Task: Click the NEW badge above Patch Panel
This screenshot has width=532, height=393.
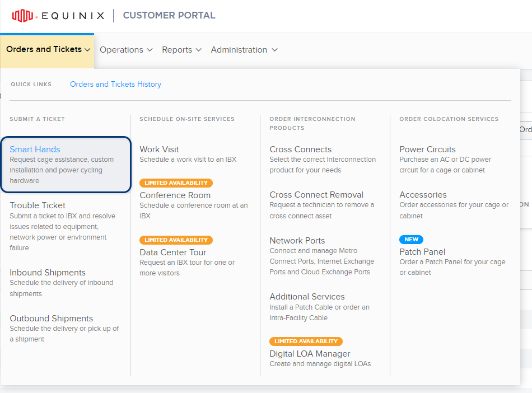Action: [411, 240]
